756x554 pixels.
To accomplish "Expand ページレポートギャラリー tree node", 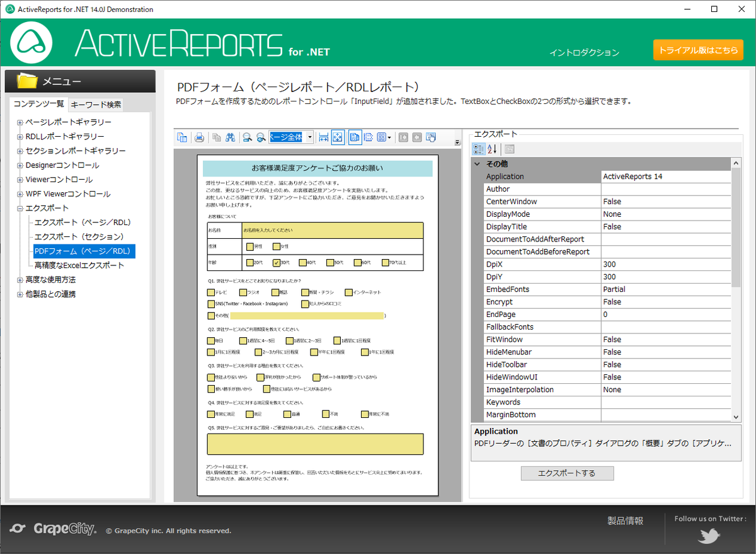I will pyautogui.click(x=20, y=122).
